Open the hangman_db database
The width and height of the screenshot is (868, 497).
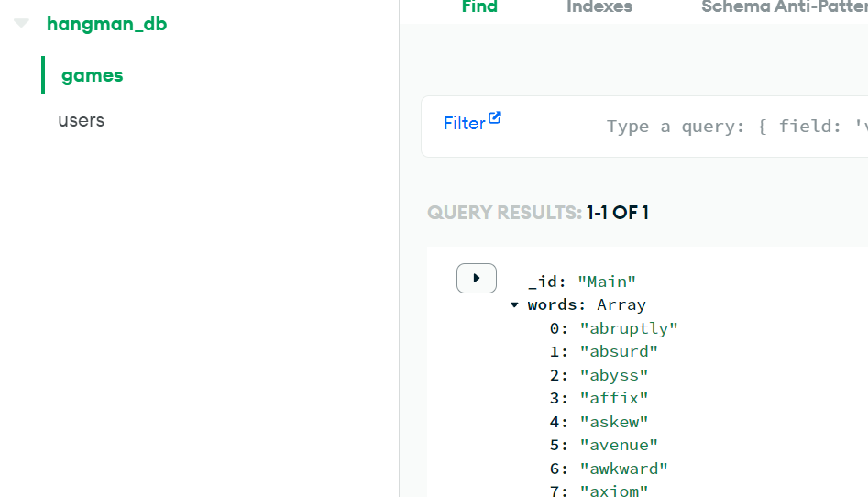106,24
